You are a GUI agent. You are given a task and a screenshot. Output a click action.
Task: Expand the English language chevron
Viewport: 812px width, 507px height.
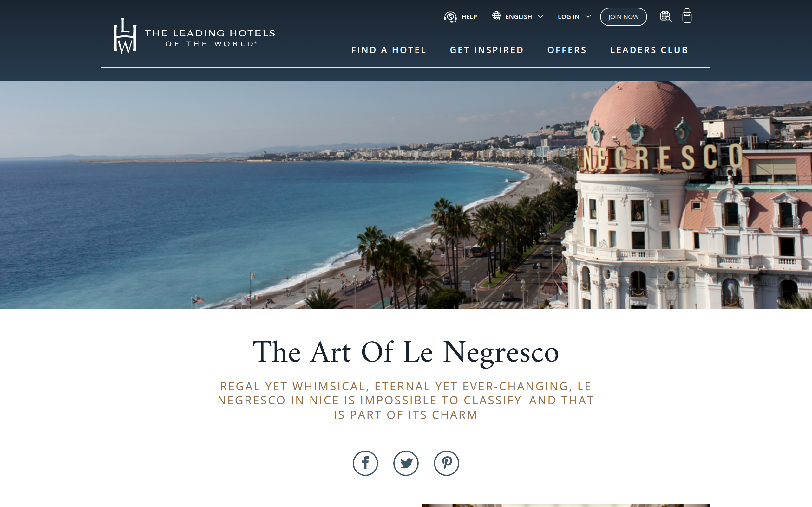(540, 16)
